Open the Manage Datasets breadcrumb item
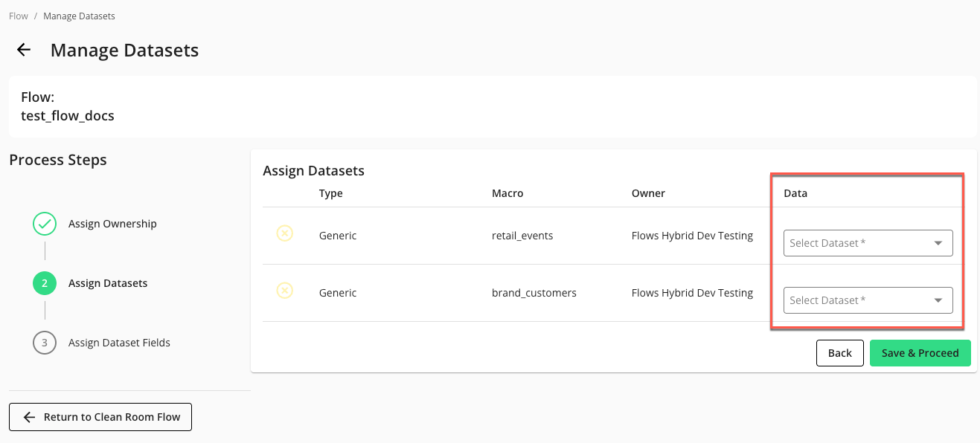The height and width of the screenshot is (443, 980). (x=79, y=16)
